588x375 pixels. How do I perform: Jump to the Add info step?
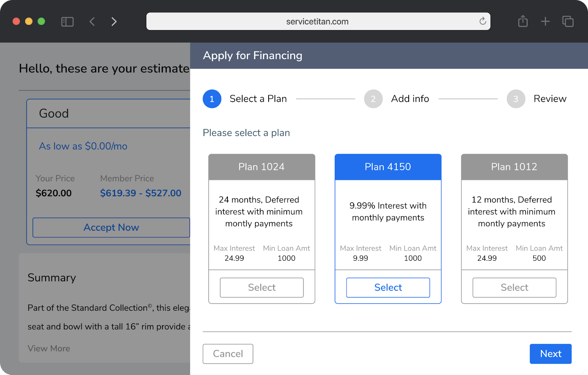pos(373,98)
